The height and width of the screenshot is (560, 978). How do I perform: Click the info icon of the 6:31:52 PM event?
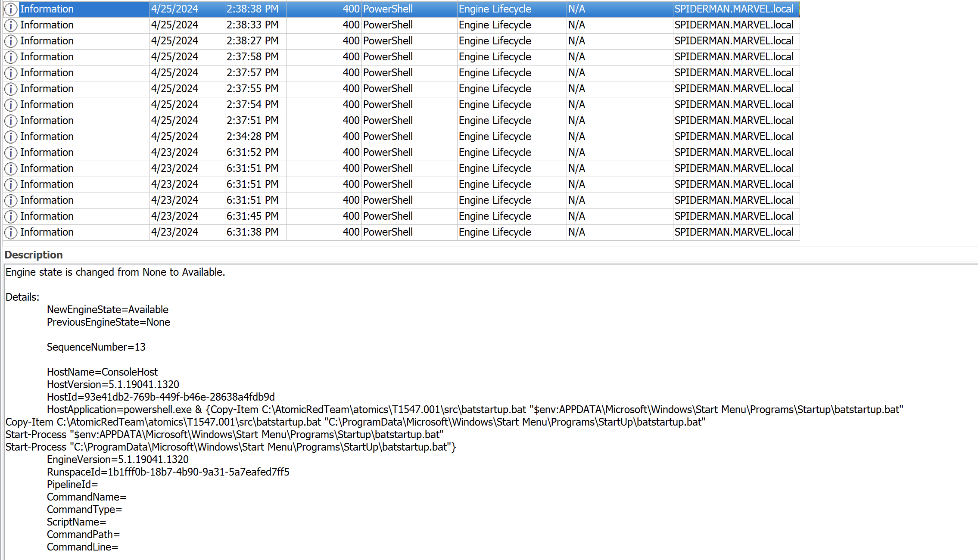11,152
